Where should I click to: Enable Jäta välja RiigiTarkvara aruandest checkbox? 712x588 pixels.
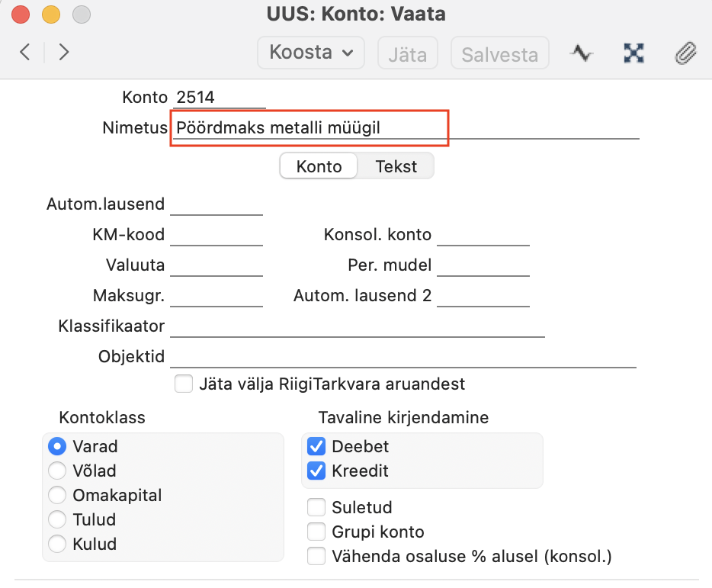tap(184, 384)
